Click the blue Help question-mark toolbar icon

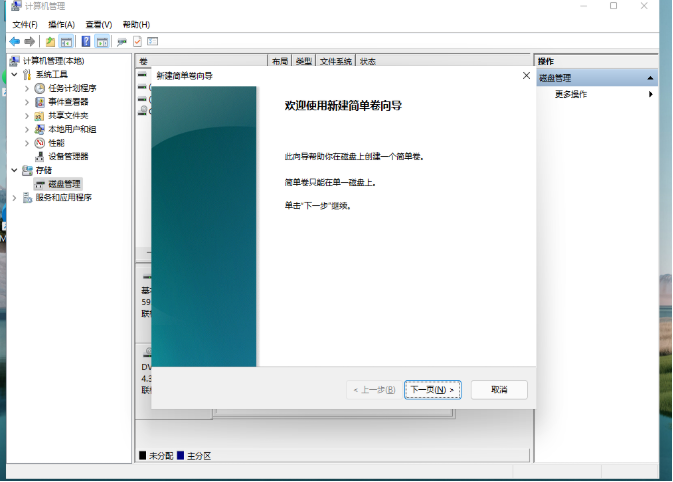[86, 42]
